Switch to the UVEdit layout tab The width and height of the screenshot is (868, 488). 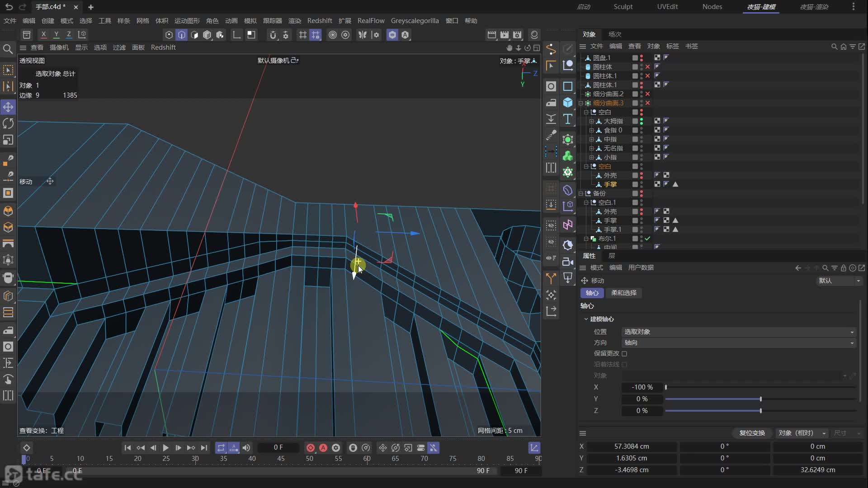point(667,7)
